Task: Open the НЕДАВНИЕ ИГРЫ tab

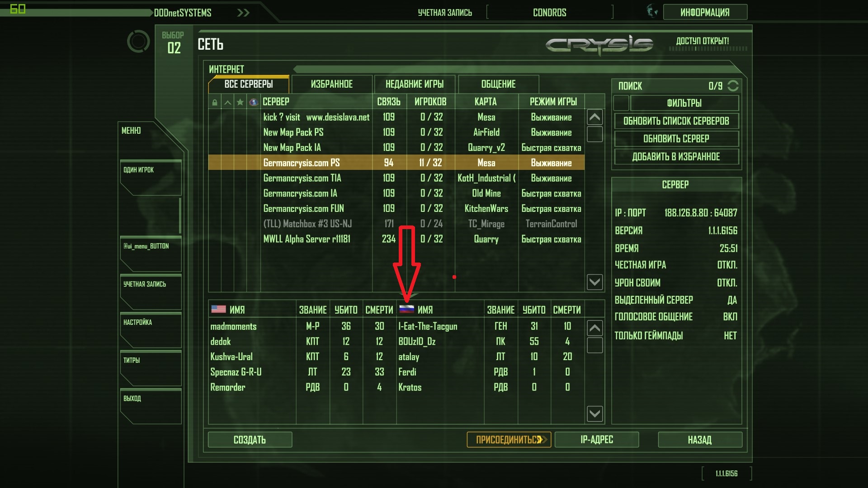Action: pyautogui.click(x=415, y=84)
